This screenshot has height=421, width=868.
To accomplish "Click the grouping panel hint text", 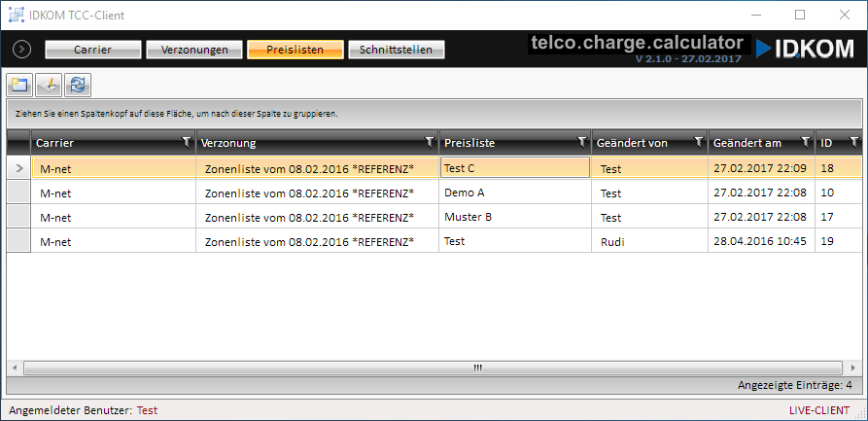I will 177,114.
